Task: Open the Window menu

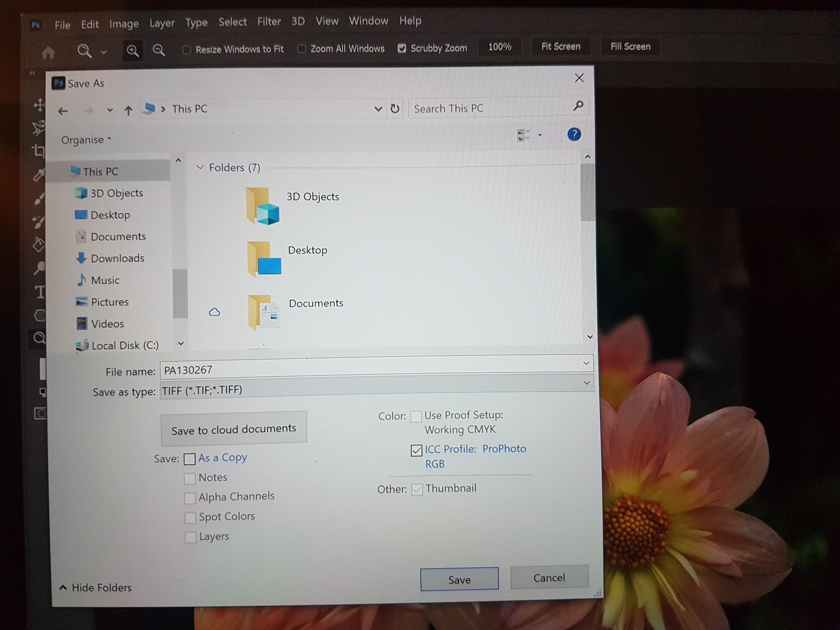Action: 368,20
